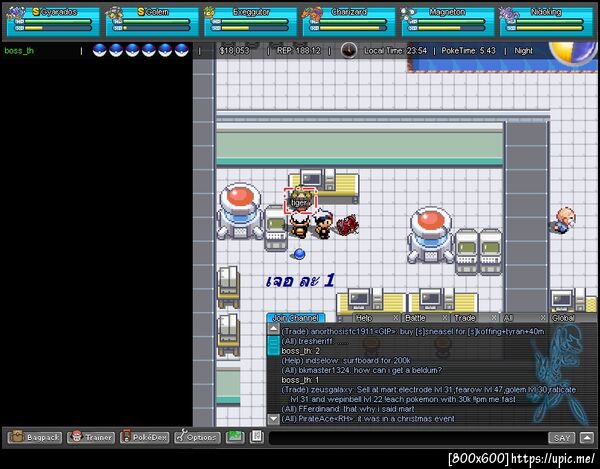
Task: Click the right red-dome healing machine
Action: click(x=431, y=235)
